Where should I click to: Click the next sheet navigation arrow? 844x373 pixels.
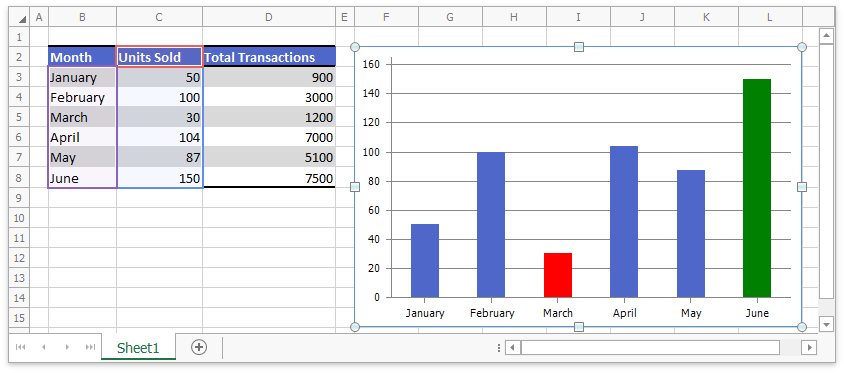pyautogui.click(x=67, y=347)
